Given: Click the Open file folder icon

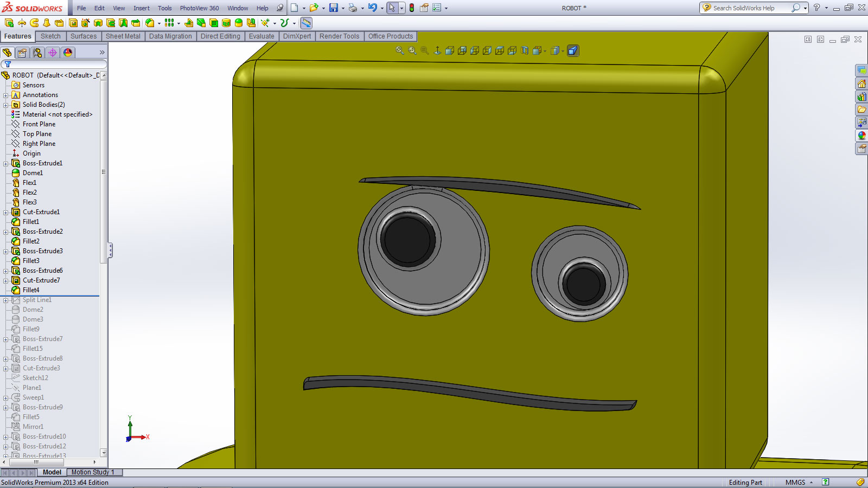Looking at the screenshot, I should click(314, 8).
